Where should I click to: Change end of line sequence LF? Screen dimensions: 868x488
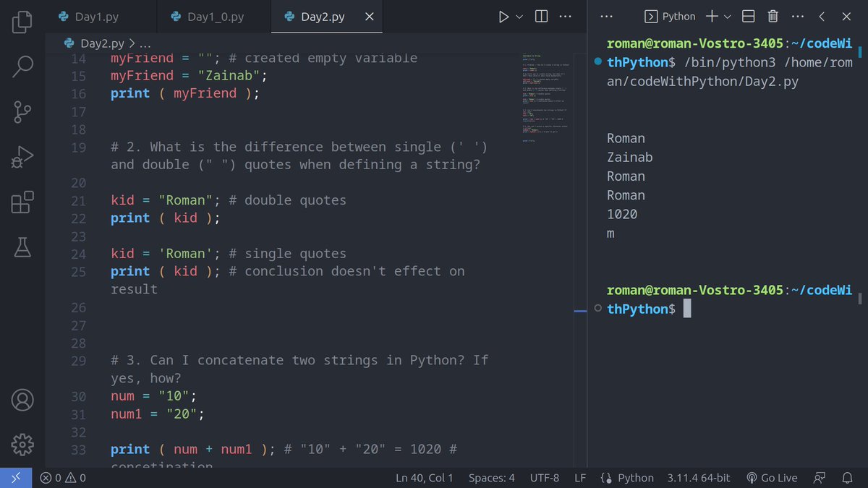coord(580,478)
